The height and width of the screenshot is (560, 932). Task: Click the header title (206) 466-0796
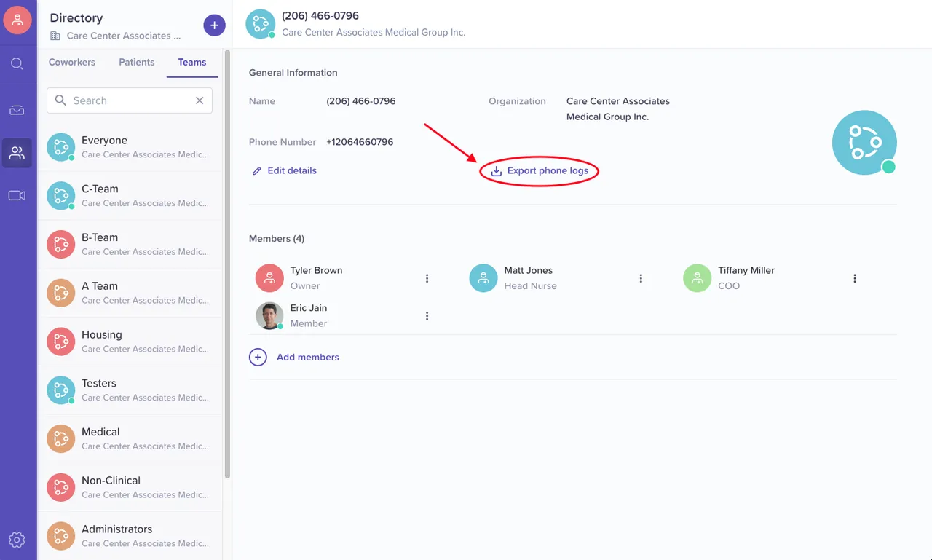[x=320, y=16]
